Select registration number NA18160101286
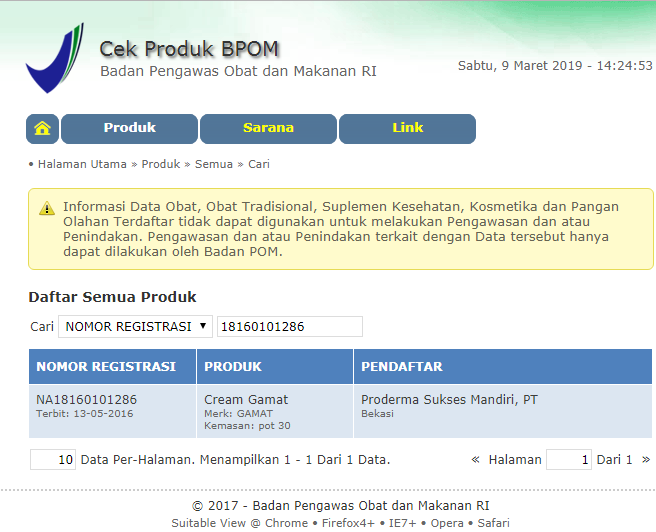Viewport: 656px width, 532px height. pos(86,399)
